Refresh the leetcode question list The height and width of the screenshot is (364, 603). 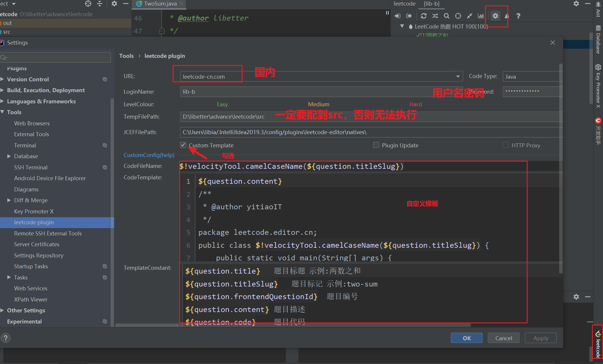coord(423,16)
